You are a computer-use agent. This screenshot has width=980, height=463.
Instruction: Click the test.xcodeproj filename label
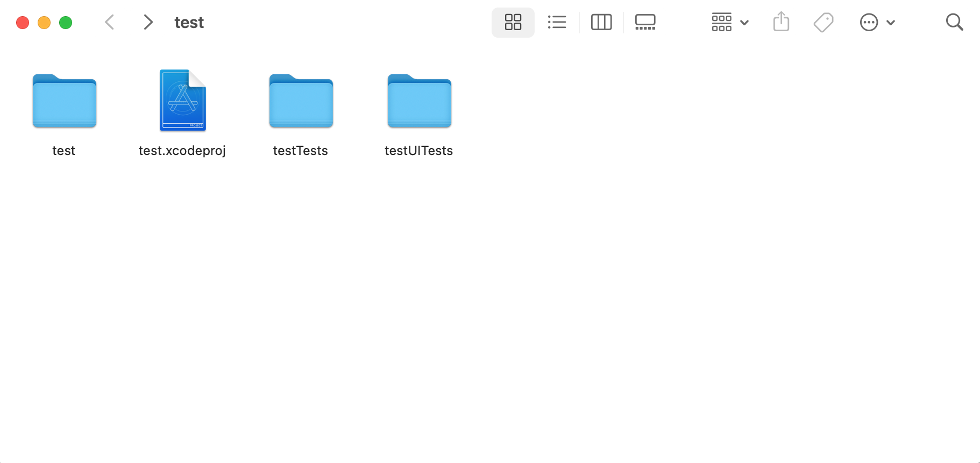point(182,151)
